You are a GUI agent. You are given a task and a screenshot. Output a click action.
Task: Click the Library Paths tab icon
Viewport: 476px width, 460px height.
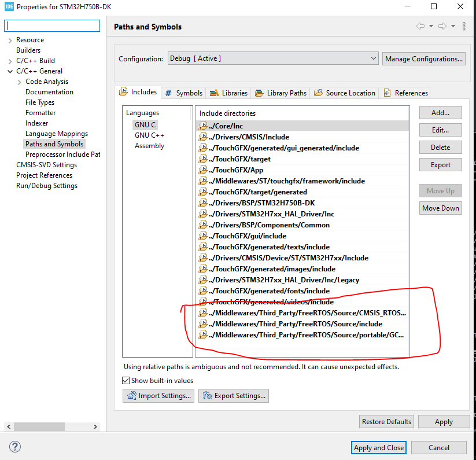click(259, 93)
